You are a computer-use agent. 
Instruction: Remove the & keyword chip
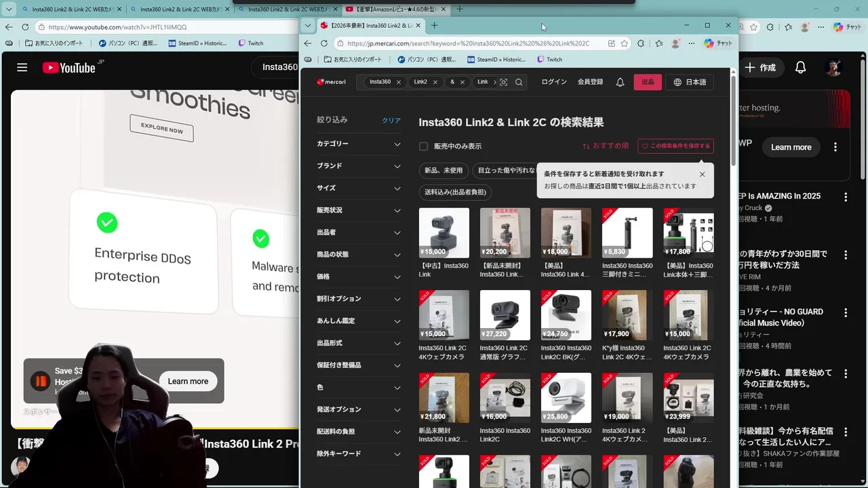[x=462, y=82]
